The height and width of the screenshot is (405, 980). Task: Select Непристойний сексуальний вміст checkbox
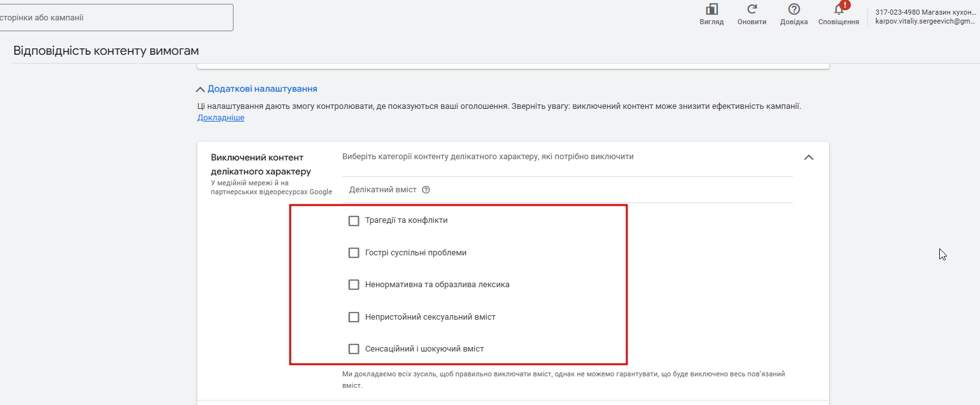(354, 316)
